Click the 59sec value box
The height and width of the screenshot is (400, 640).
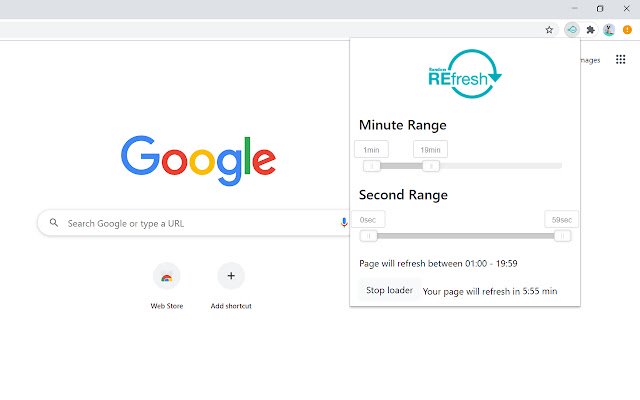pos(562,219)
